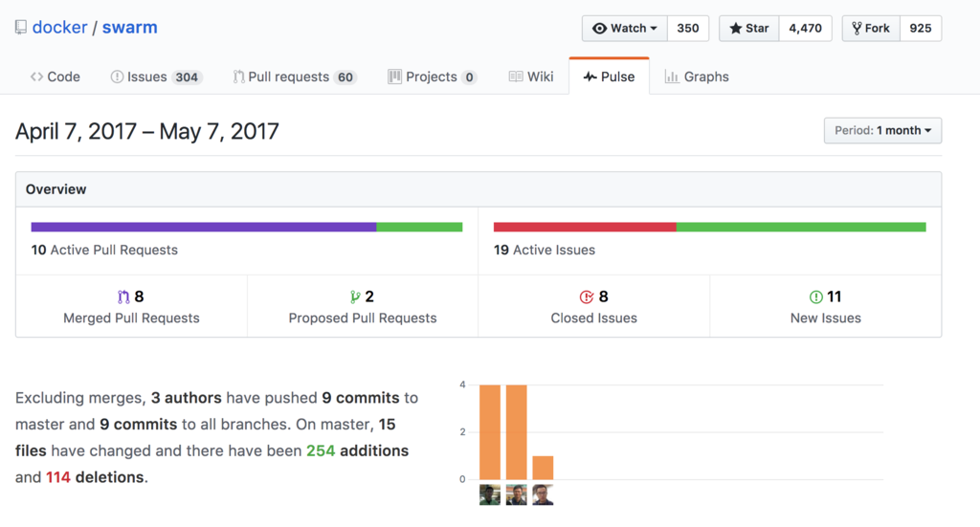Open 8 Merged Pull Requests

(131, 306)
